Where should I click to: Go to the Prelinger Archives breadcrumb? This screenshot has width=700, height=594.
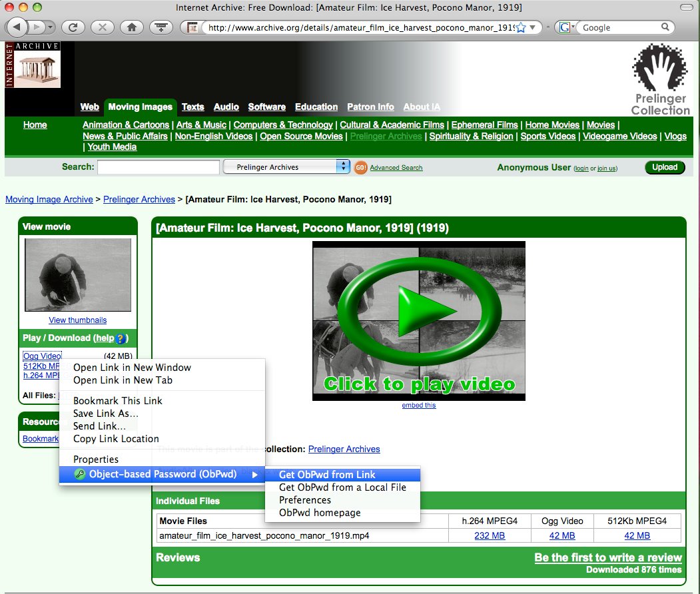[139, 200]
